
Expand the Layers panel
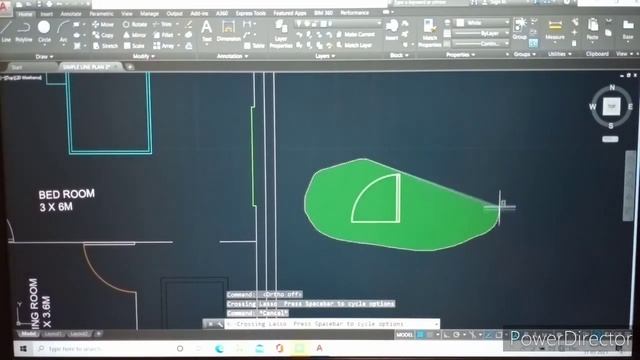325,56
